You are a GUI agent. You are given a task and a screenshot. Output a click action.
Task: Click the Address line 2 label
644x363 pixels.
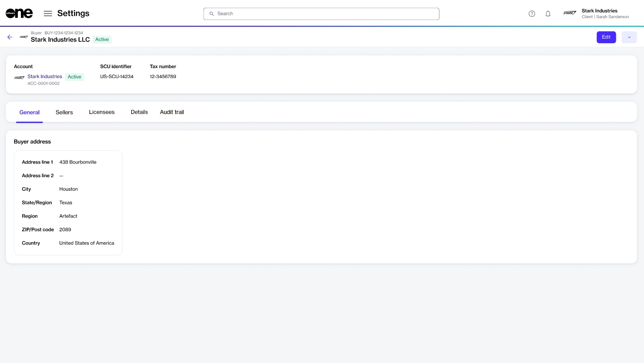coord(38,175)
